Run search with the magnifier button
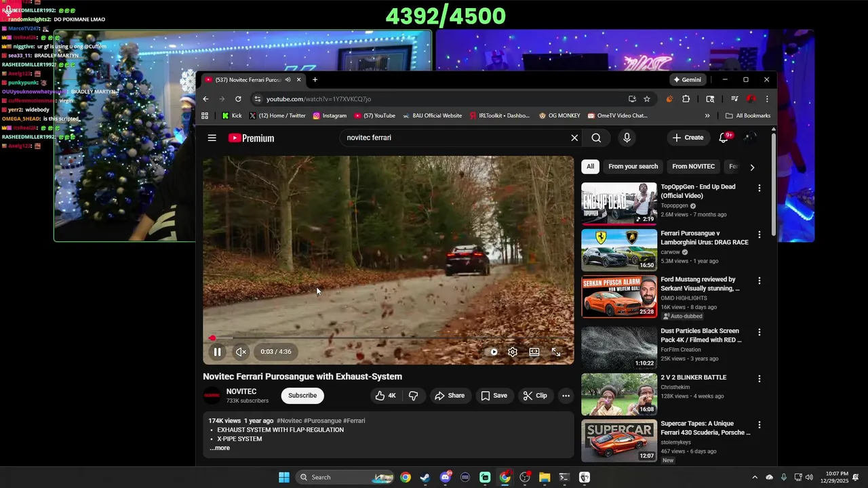Screen dimensions: 868x488 point(596,138)
